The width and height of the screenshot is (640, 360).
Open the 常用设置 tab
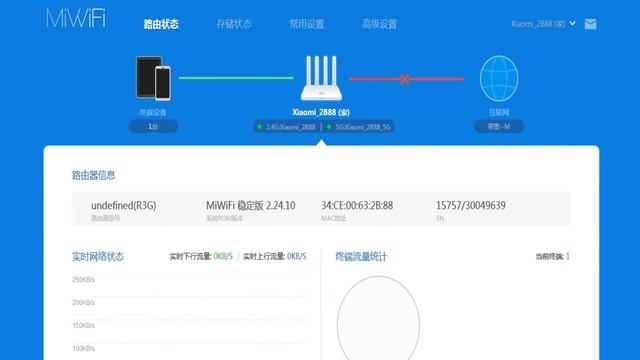point(307,24)
